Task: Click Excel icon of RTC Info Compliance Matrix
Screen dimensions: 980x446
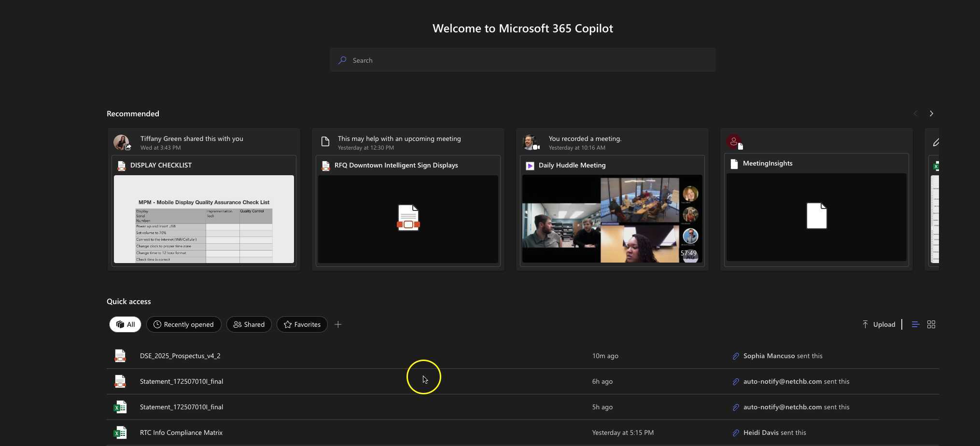Action: pos(120,432)
